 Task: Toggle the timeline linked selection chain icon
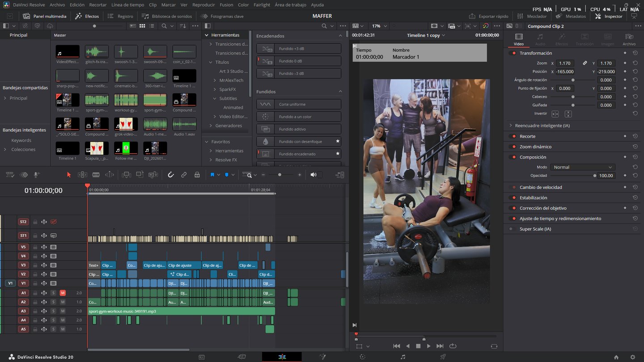tap(184, 175)
